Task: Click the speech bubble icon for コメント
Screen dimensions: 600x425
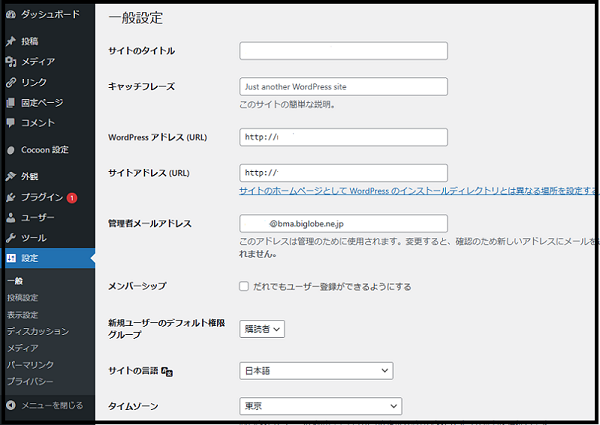Action: (x=11, y=123)
